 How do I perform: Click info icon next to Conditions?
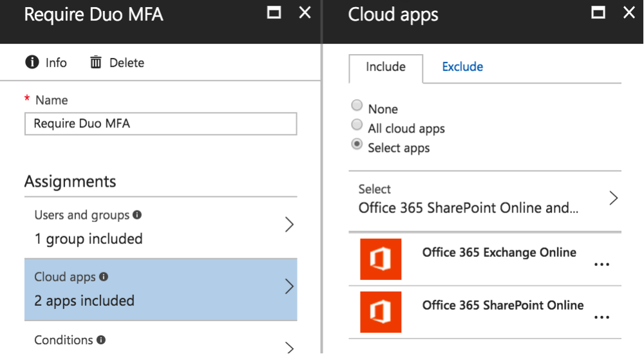[x=101, y=340]
